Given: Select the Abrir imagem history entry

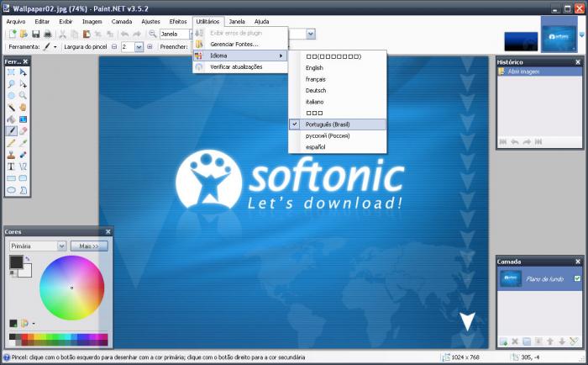Looking at the screenshot, I should point(523,71).
